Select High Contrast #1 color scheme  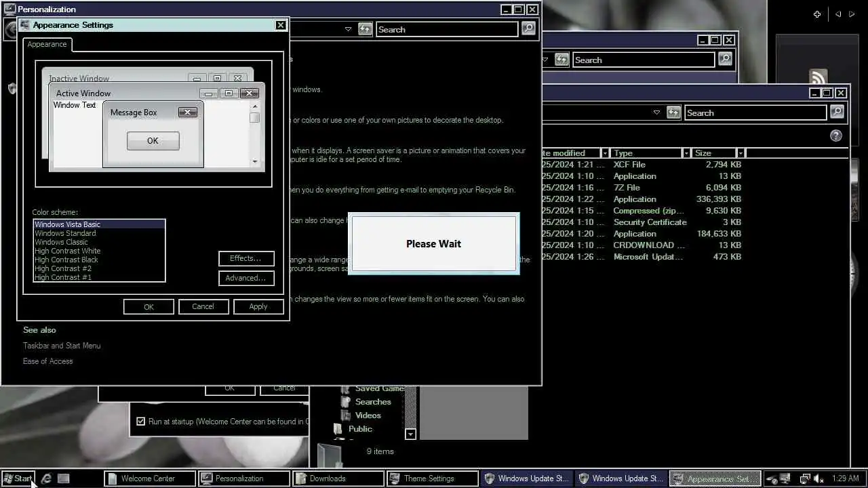pos(99,277)
